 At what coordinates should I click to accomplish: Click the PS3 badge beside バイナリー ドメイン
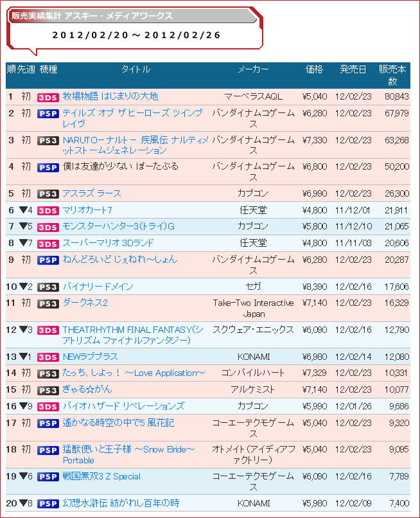point(48,287)
